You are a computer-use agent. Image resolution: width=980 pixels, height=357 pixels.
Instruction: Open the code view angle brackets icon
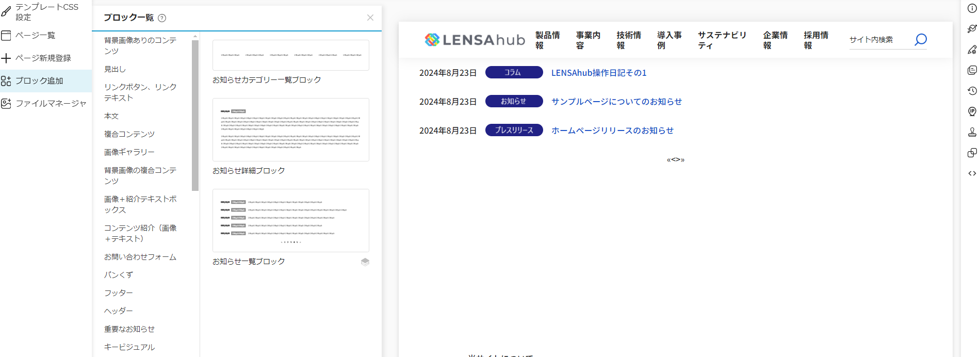coord(972,173)
